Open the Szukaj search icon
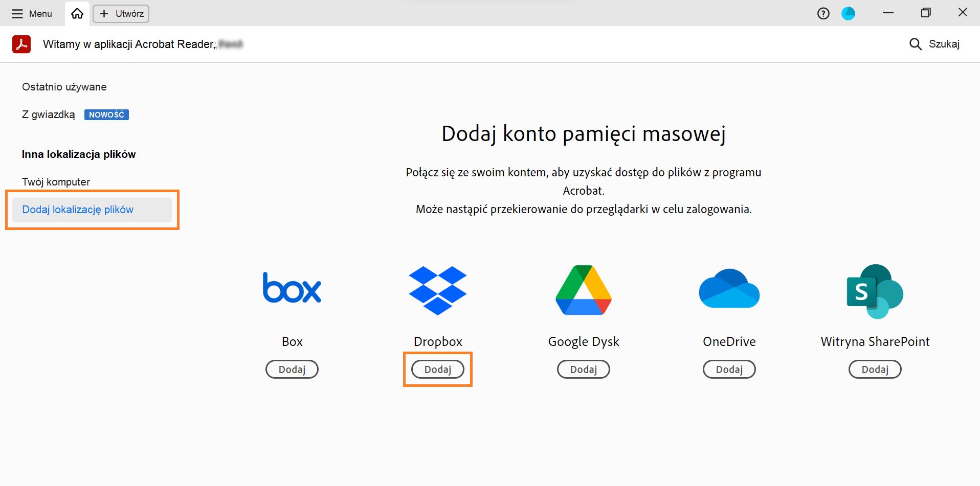The height and width of the screenshot is (486, 980). [x=915, y=44]
